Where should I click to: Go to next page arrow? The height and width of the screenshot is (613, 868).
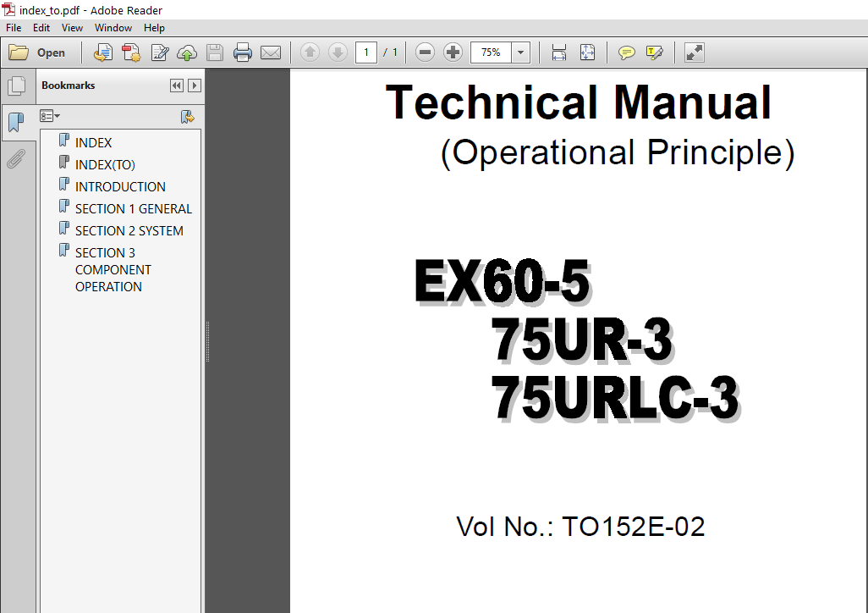338,52
